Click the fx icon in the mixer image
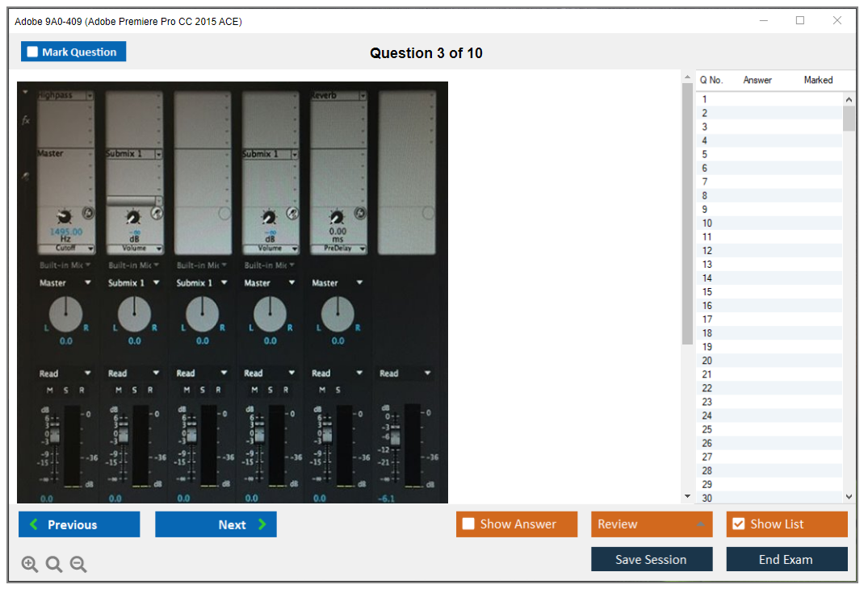868x593 pixels. coord(26,120)
